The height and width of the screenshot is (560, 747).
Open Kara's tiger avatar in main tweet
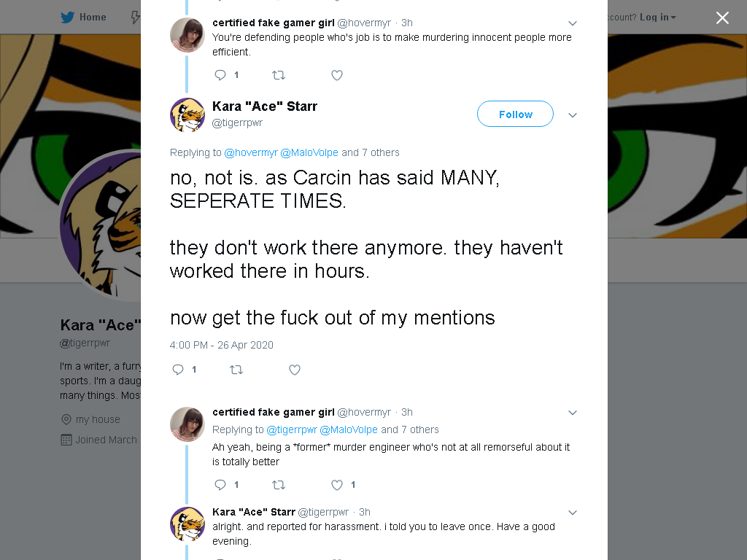pos(187,115)
